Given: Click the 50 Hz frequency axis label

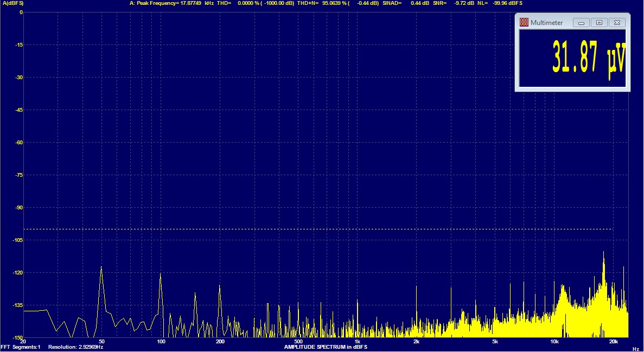Looking at the screenshot, I should tap(102, 342).
